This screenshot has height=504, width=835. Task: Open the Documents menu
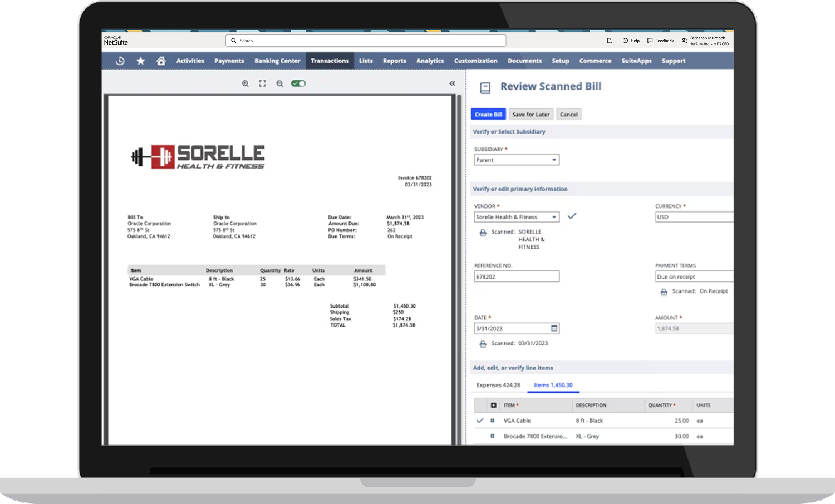tap(524, 61)
